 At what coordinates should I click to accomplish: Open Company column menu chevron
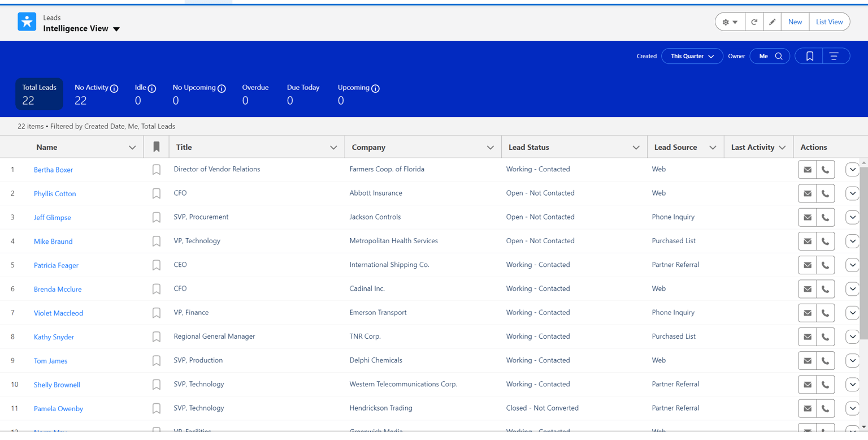490,148
